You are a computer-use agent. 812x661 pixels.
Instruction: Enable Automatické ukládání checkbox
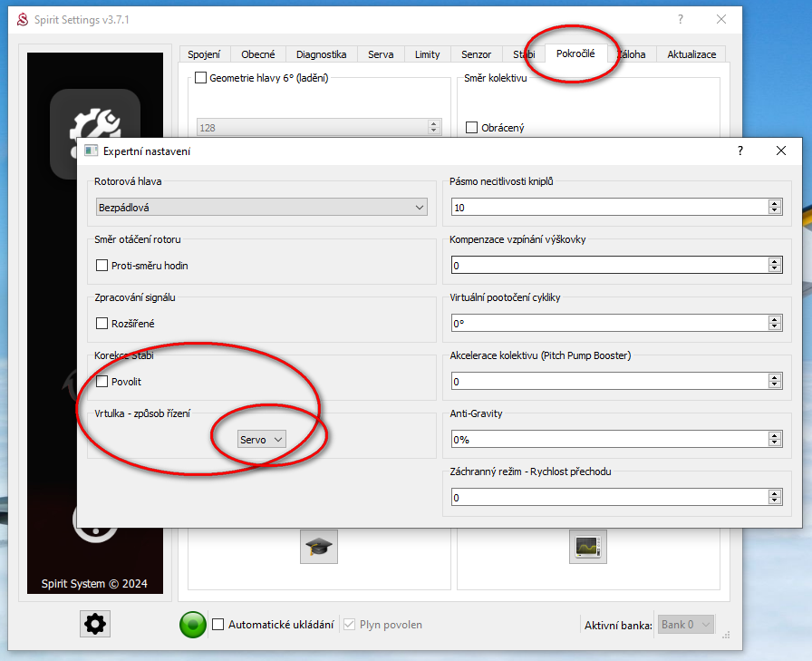point(218,625)
